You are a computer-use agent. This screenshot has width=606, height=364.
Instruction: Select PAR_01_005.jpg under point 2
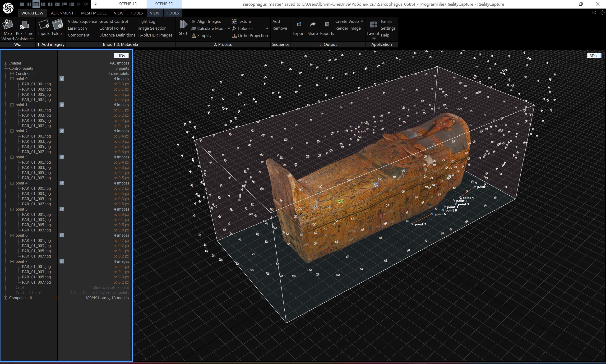tap(36, 147)
